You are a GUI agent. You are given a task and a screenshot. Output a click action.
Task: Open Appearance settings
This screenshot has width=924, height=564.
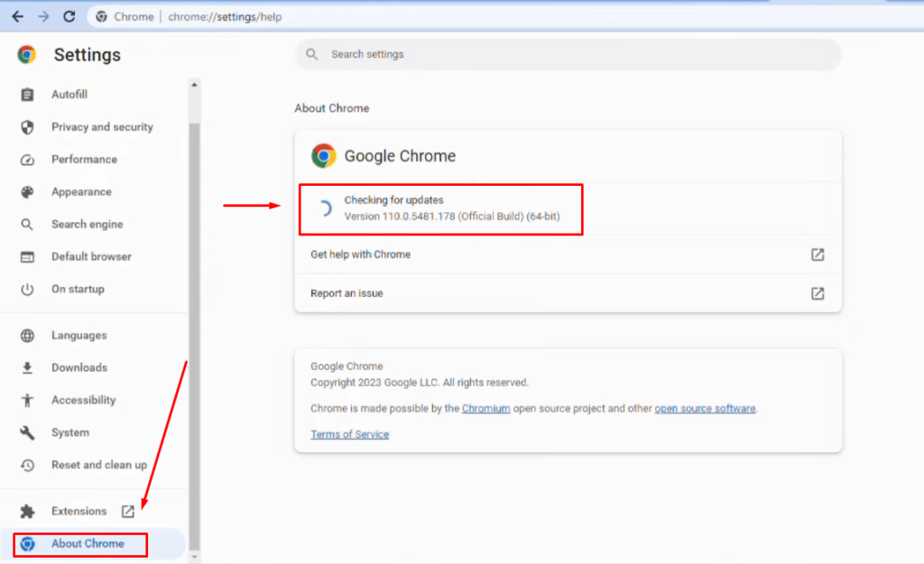[81, 191]
